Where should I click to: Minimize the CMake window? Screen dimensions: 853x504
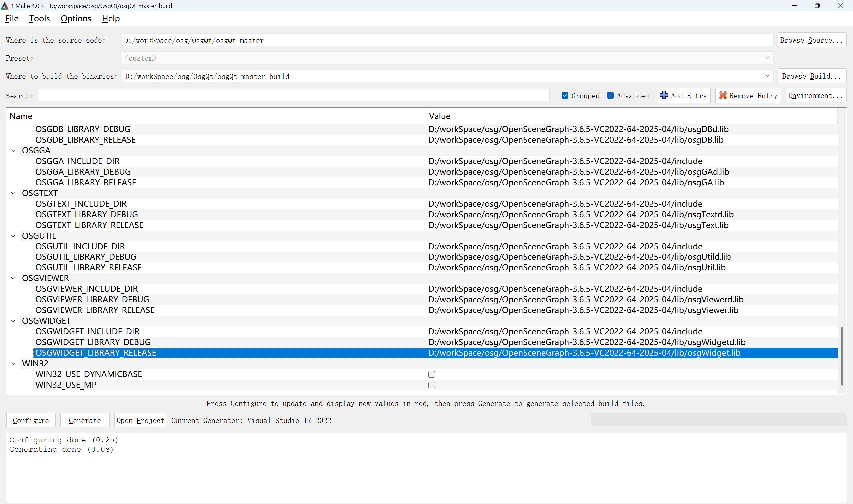coord(794,6)
